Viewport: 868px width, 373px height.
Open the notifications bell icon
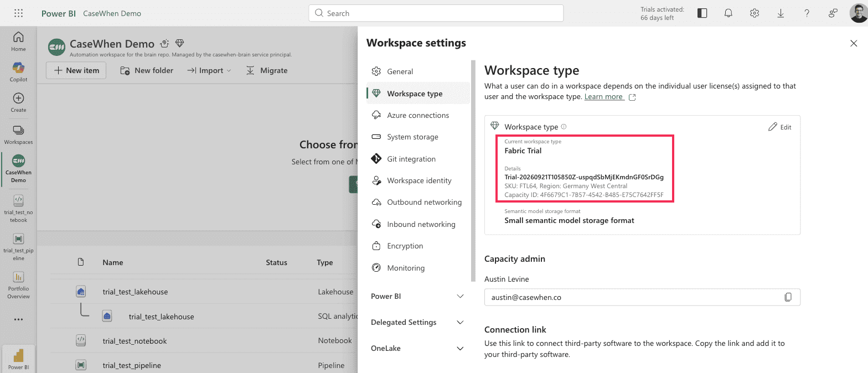pos(728,13)
